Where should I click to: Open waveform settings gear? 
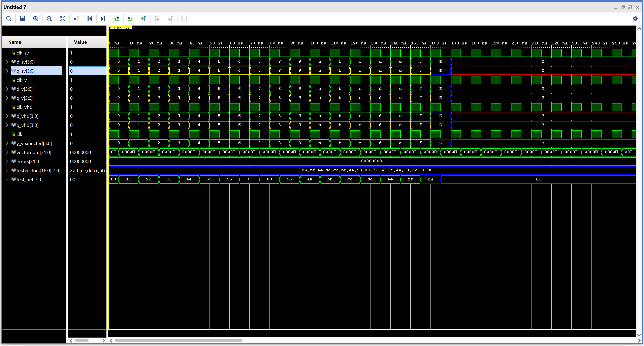(x=635, y=19)
